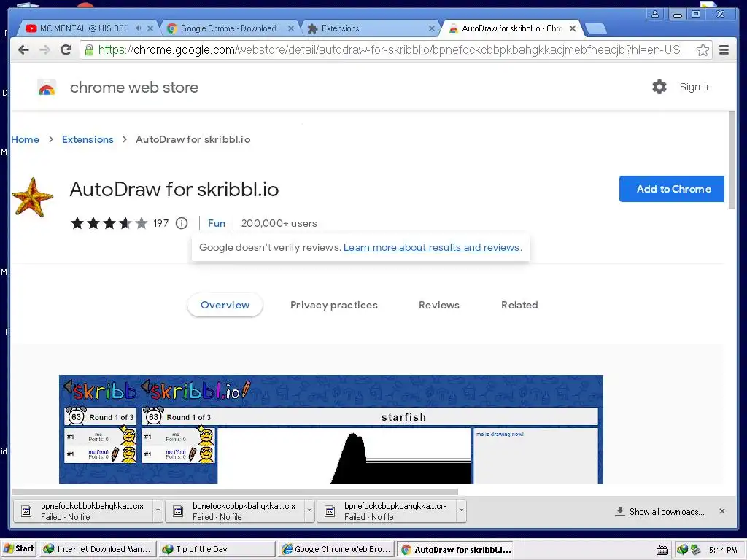Viewport: 747px width, 560px height.
Task: Open web store settings gear
Action: point(659,87)
